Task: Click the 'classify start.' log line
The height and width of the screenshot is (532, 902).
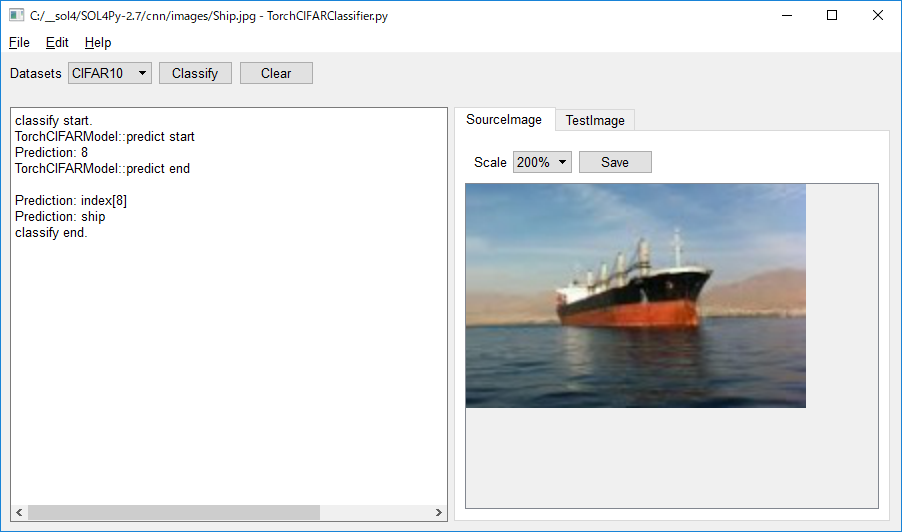Action: point(53,121)
